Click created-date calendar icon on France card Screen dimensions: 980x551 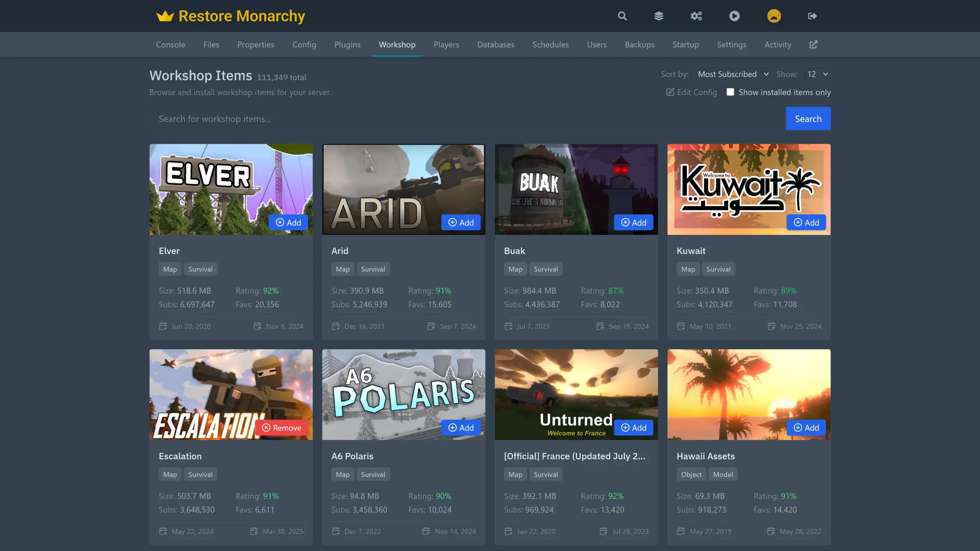(508, 531)
